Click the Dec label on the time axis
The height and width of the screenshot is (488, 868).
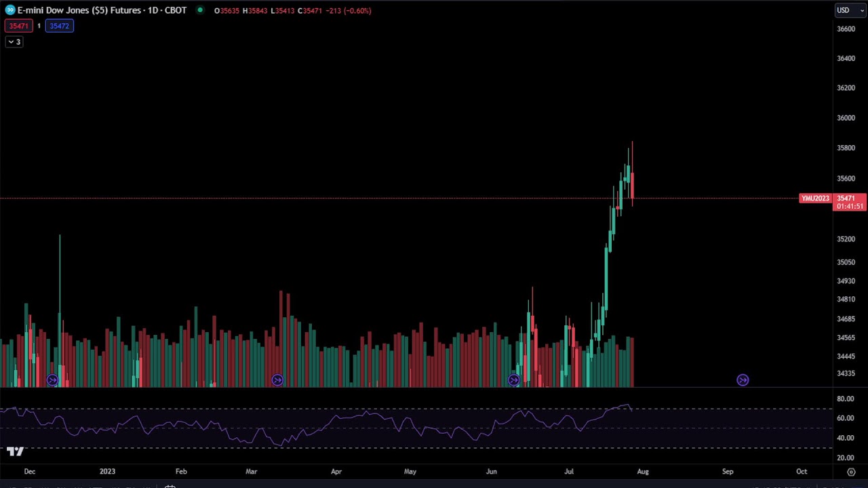[29, 471]
